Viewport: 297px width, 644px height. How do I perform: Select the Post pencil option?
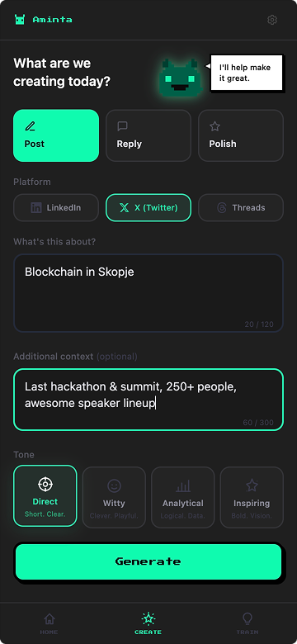pos(56,135)
